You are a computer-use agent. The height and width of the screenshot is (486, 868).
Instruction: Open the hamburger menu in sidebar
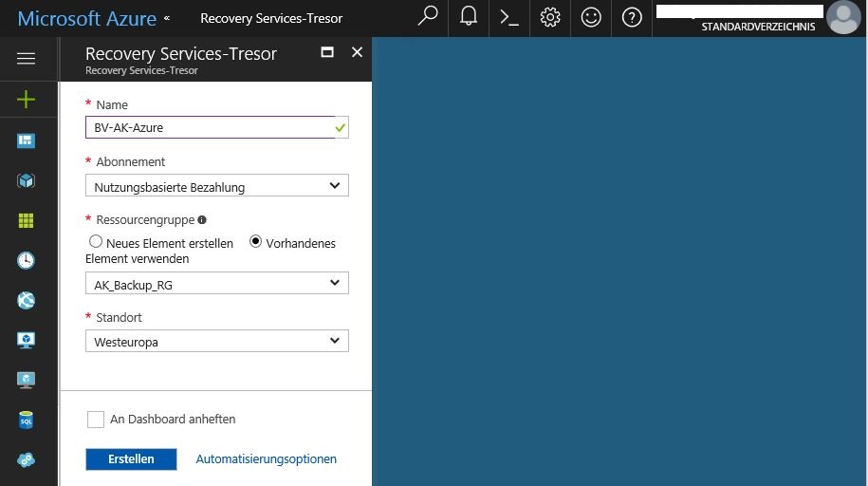26,58
